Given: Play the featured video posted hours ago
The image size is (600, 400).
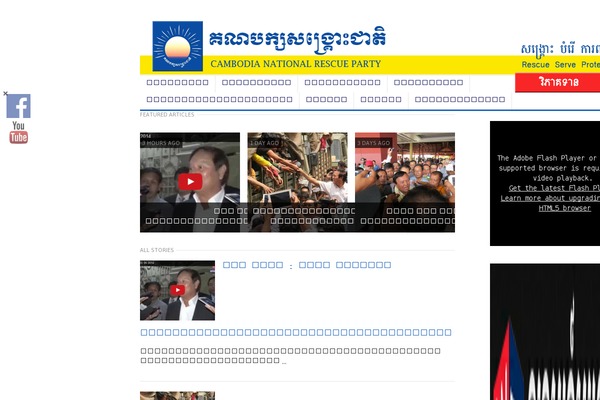Looking at the screenshot, I should coord(190,182).
